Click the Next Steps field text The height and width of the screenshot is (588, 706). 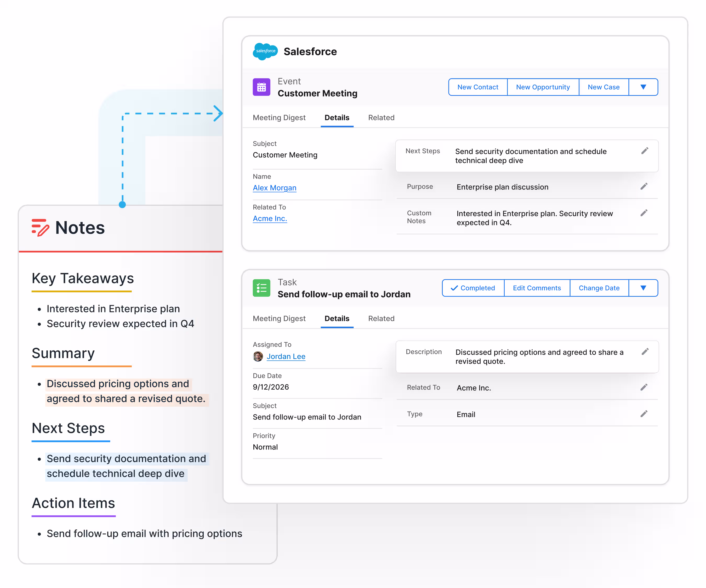[531, 156]
